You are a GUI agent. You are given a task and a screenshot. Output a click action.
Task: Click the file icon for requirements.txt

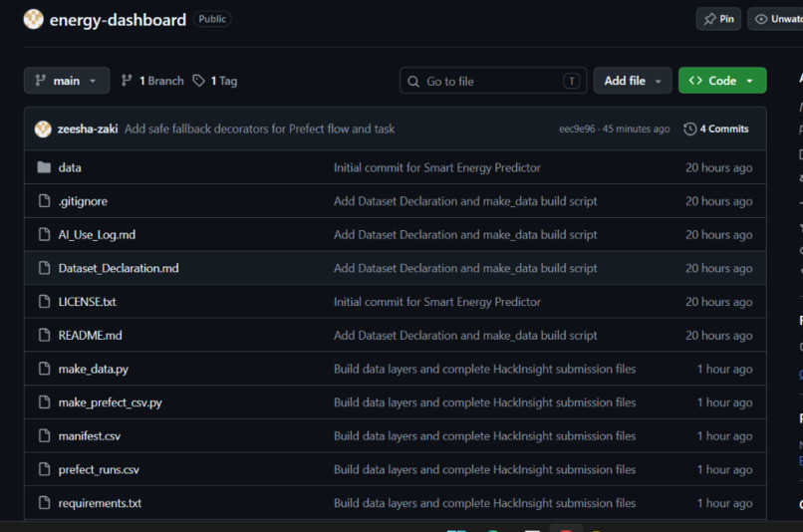tap(45, 503)
